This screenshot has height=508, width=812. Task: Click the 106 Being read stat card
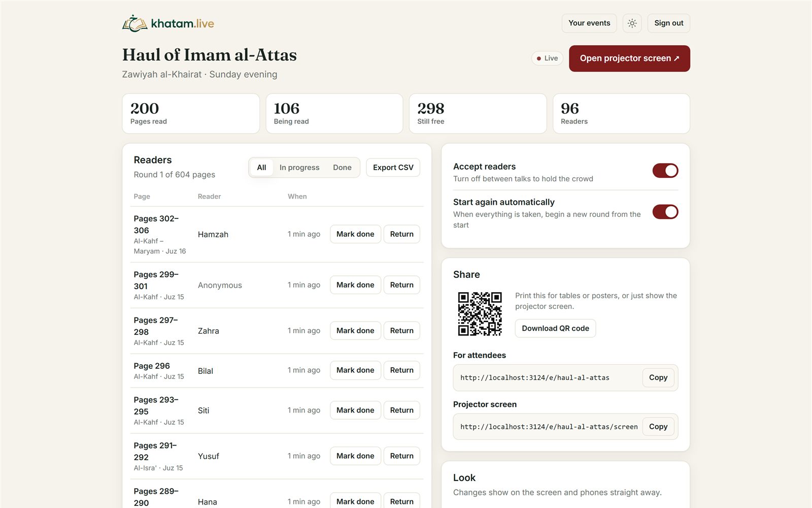(334, 114)
